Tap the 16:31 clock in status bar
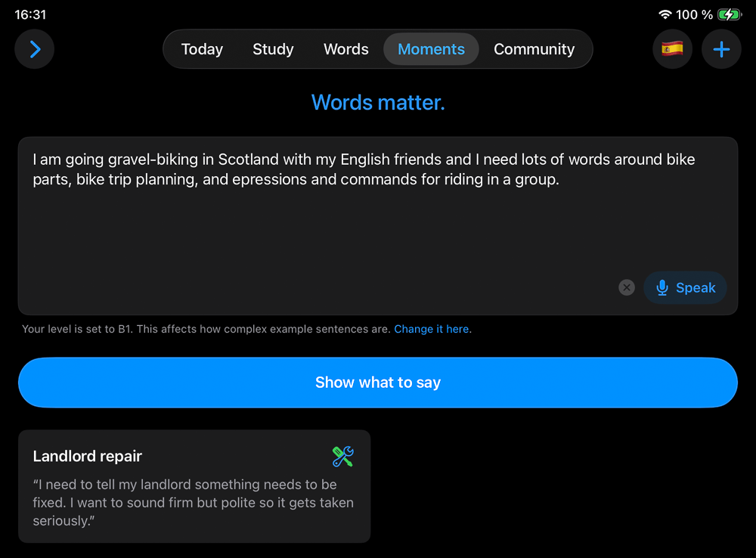The height and width of the screenshot is (558, 756). tap(30, 14)
